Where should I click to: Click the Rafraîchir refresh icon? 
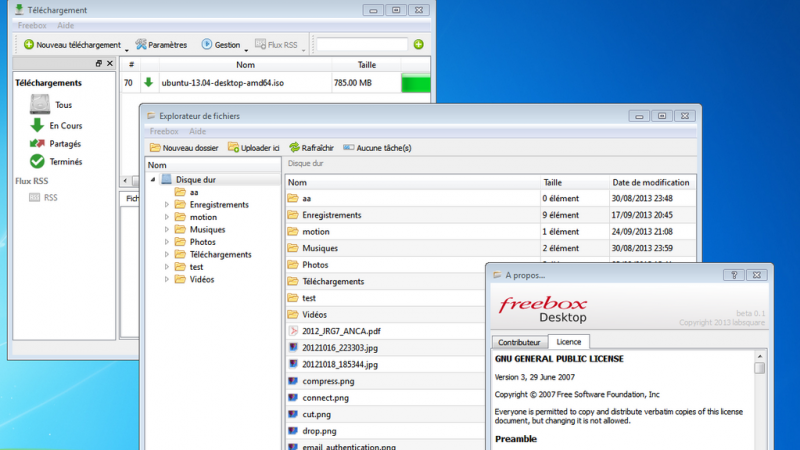point(294,147)
